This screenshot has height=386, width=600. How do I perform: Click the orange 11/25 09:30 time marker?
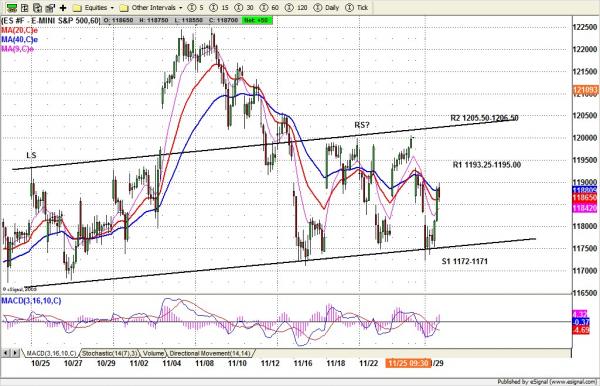click(x=408, y=363)
